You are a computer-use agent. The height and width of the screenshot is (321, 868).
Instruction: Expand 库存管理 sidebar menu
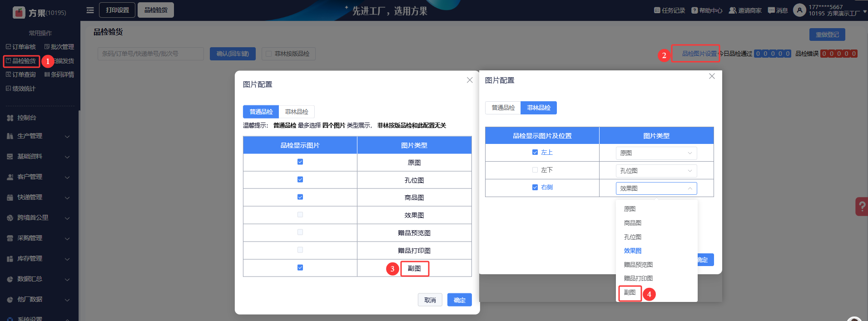click(67, 259)
